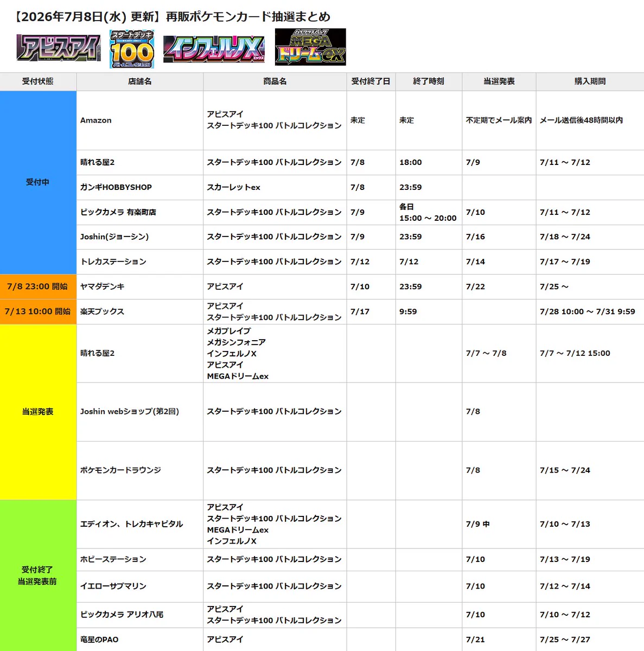Click 7/18 ～ 7/24 purchase period
Screen dimensions: 644x651
click(565, 237)
